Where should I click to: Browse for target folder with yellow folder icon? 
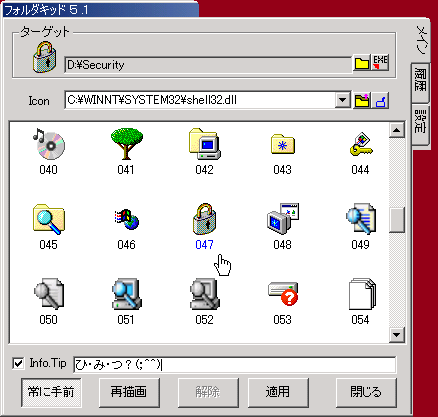[x=362, y=63]
